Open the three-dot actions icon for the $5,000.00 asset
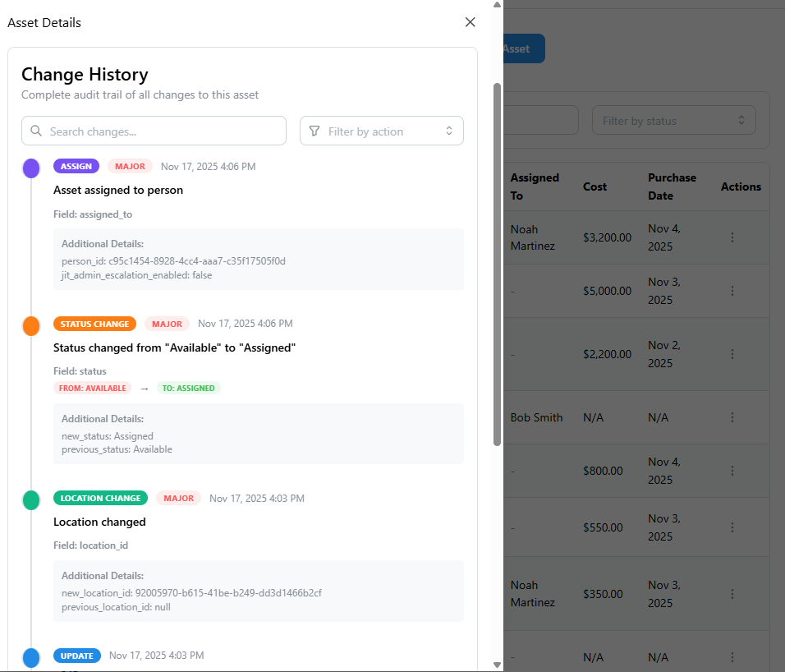This screenshot has width=785, height=672. [x=732, y=291]
